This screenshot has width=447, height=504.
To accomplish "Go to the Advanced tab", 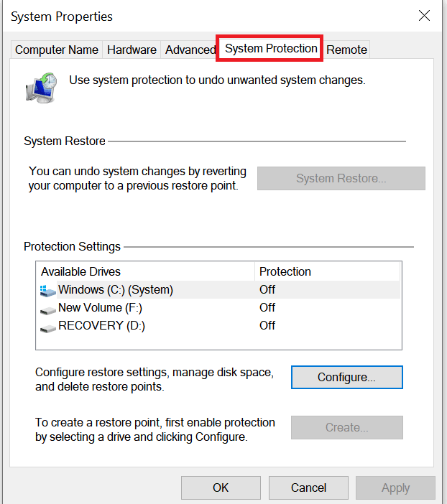I will [x=190, y=50].
